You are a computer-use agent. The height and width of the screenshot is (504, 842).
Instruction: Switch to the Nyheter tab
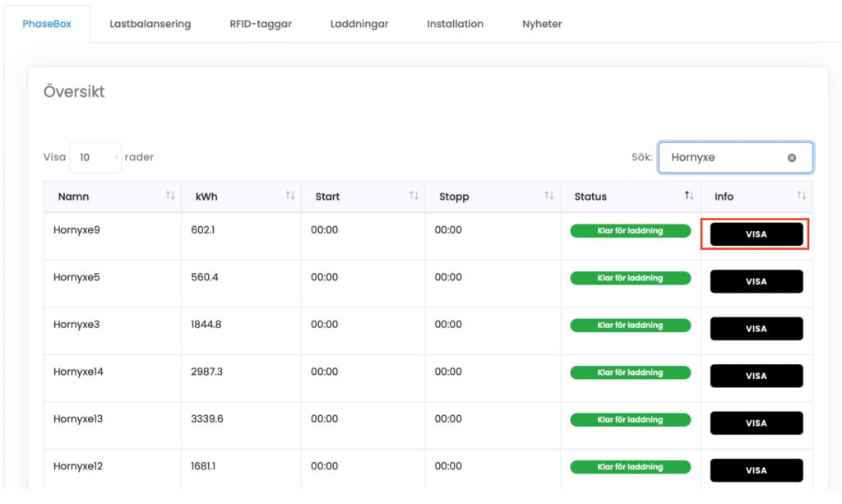[x=542, y=24]
